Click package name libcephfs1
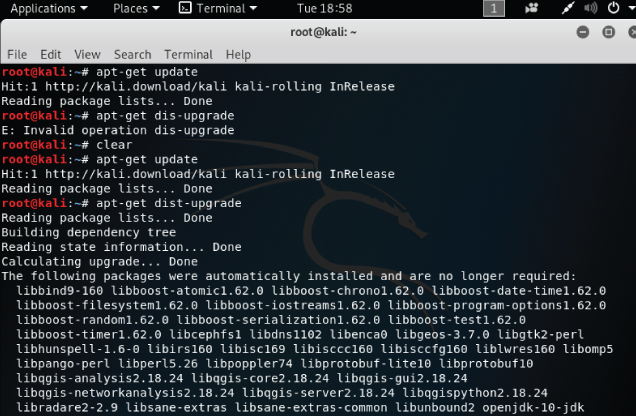This screenshot has height=416, width=636. coord(205,335)
